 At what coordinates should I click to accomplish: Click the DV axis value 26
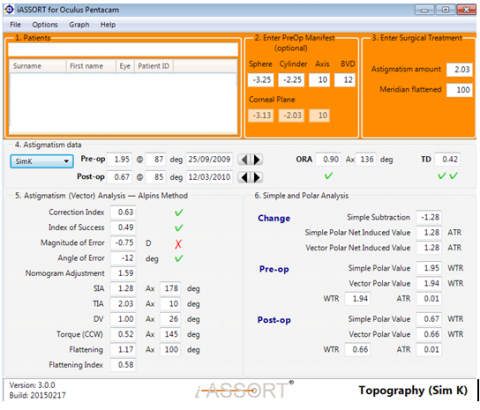coord(170,319)
